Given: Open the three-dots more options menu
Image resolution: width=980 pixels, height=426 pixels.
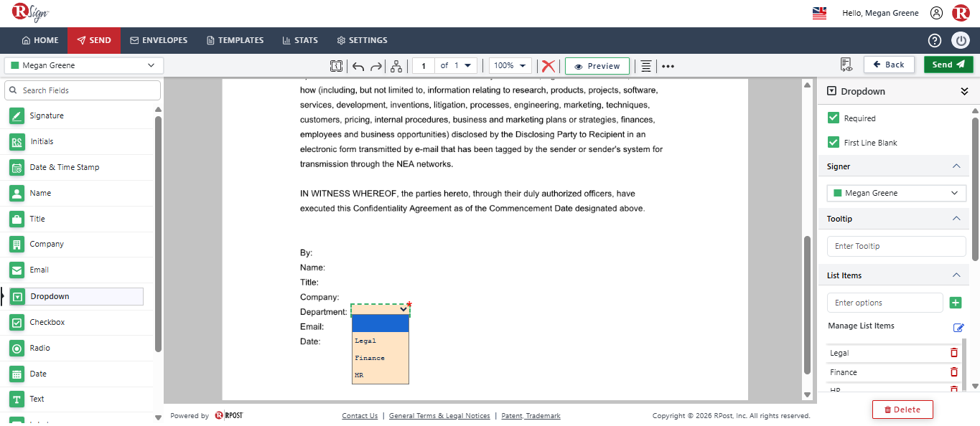Looking at the screenshot, I should 668,66.
